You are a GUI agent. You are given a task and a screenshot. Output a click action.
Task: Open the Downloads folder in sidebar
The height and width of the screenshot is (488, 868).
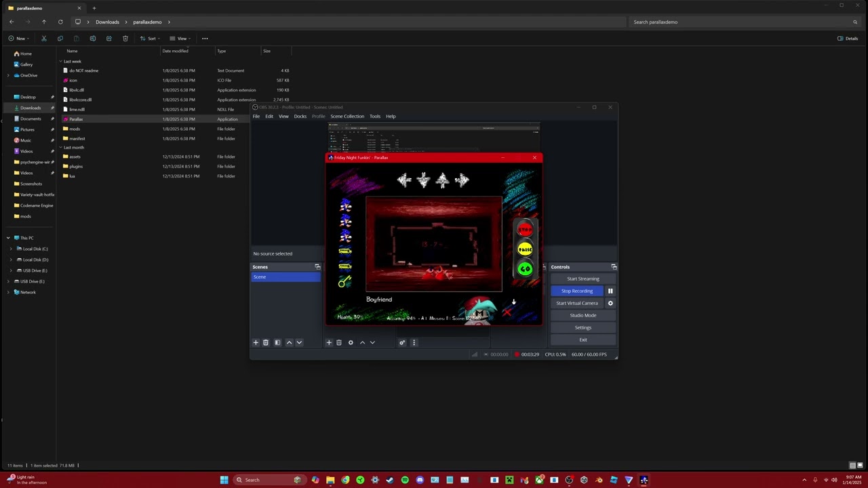pyautogui.click(x=31, y=108)
